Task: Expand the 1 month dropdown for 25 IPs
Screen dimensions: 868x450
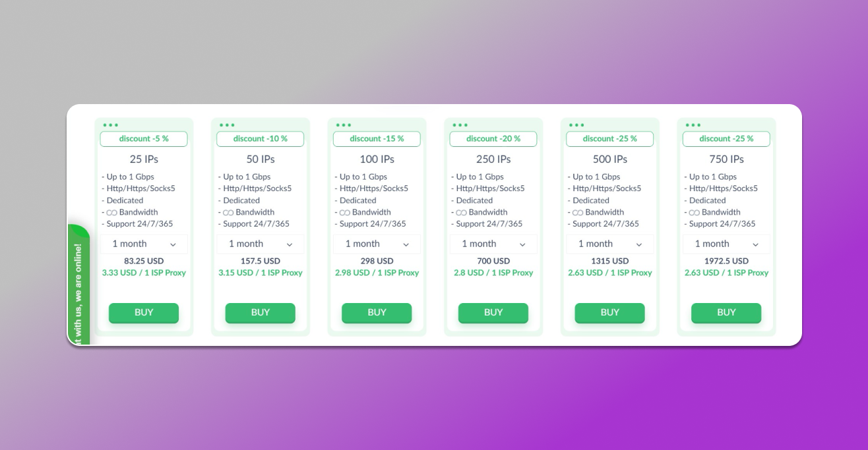Action: tap(144, 244)
